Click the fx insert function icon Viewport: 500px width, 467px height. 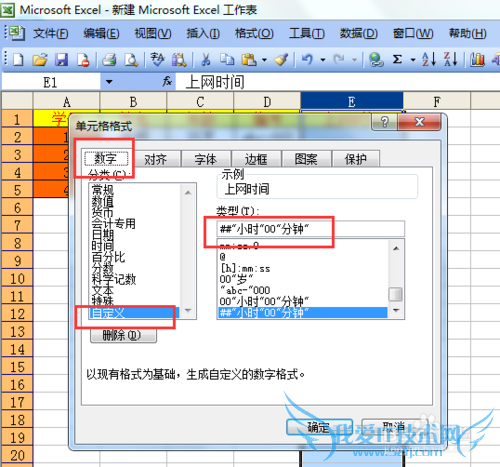point(167,81)
